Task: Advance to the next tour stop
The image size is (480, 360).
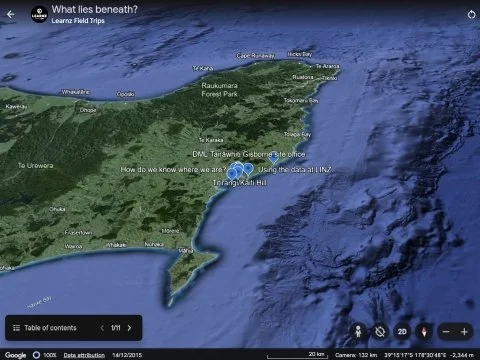Action: click(x=129, y=328)
